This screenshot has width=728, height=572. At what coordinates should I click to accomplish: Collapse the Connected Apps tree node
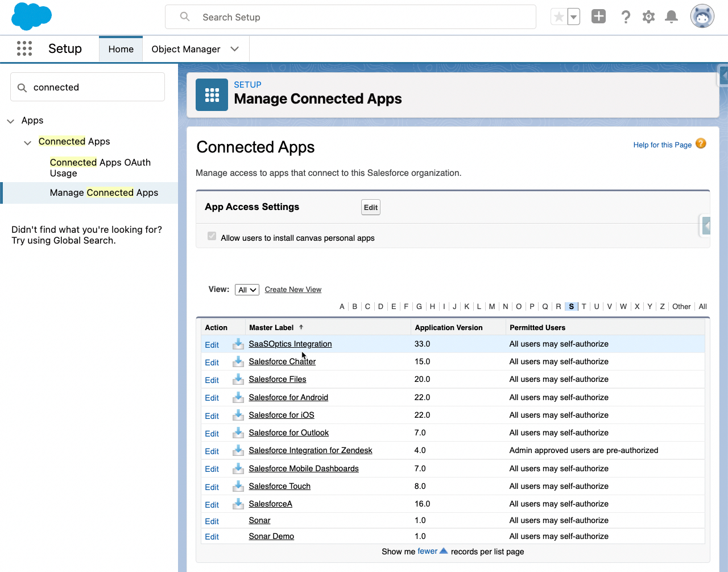click(x=27, y=142)
